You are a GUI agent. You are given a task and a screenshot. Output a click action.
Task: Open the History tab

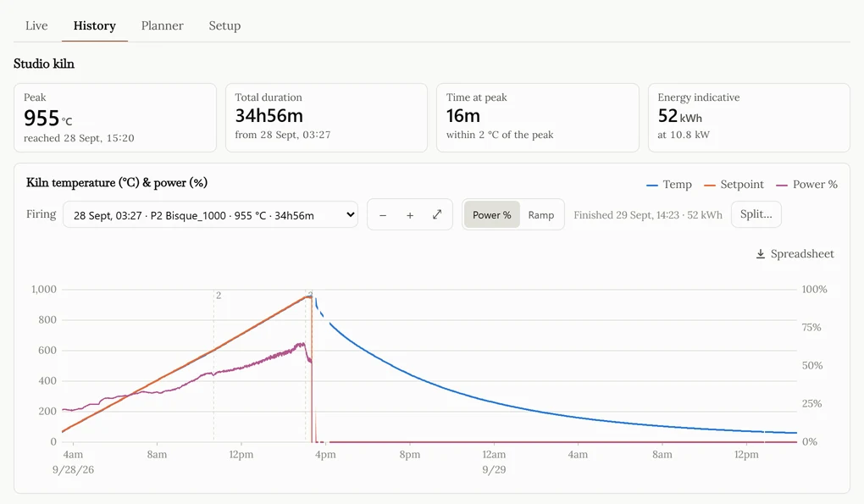(x=95, y=26)
